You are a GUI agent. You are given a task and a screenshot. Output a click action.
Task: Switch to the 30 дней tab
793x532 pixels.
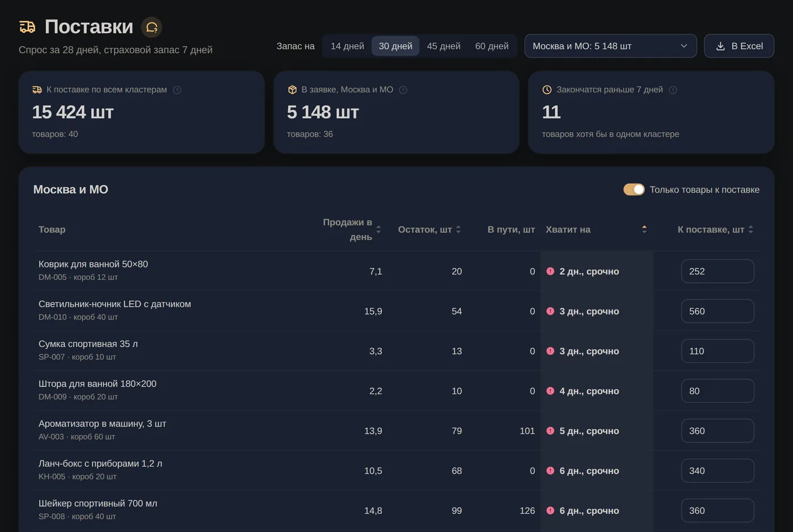[395, 46]
